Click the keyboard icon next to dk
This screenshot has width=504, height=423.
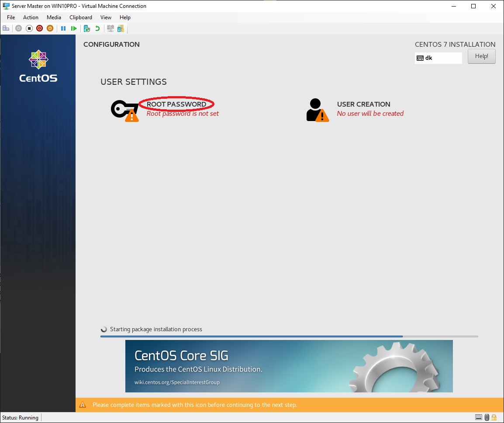coord(420,58)
